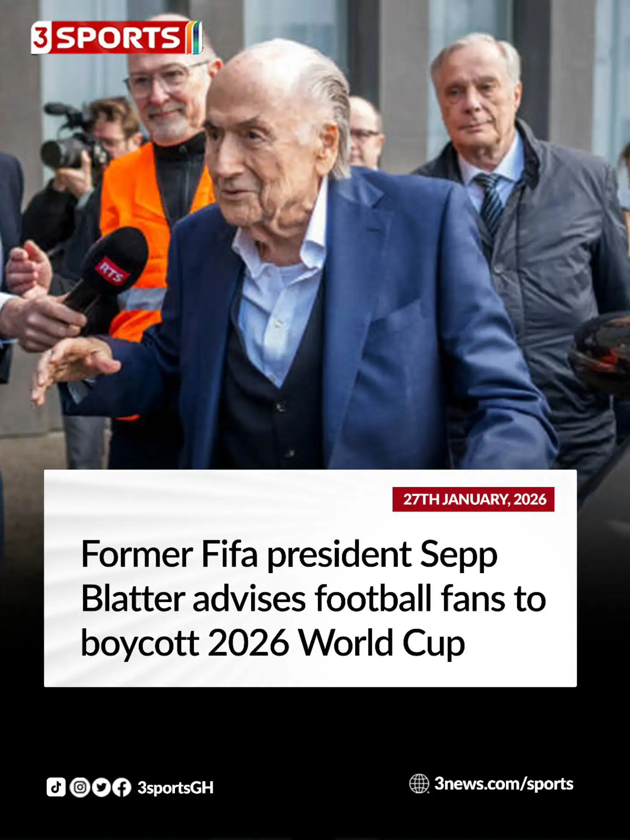
Task: Click the 3 Sports logo
Action: pos(116,38)
